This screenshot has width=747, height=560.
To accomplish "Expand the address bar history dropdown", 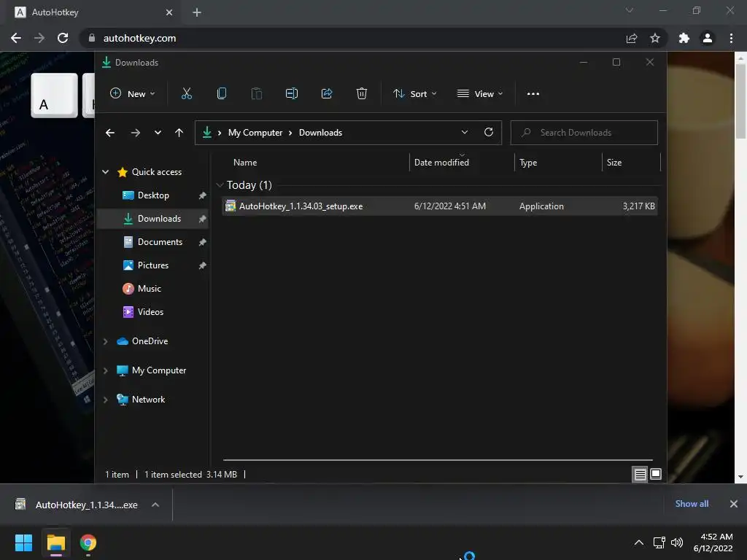I will click(x=465, y=133).
